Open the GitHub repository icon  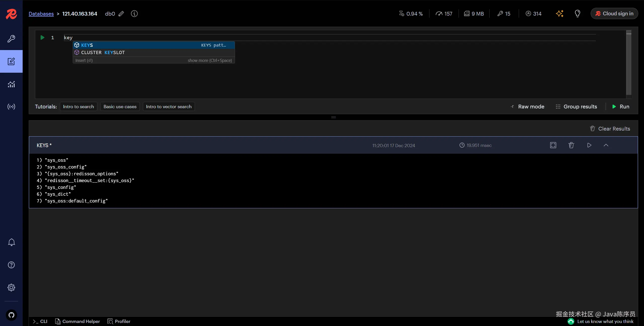point(11,315)
